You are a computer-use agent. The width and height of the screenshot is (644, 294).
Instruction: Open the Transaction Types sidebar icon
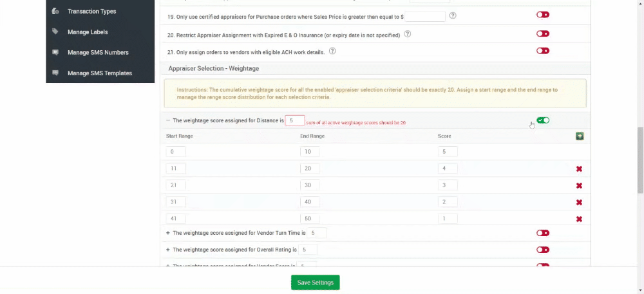(x=55, y=11)
